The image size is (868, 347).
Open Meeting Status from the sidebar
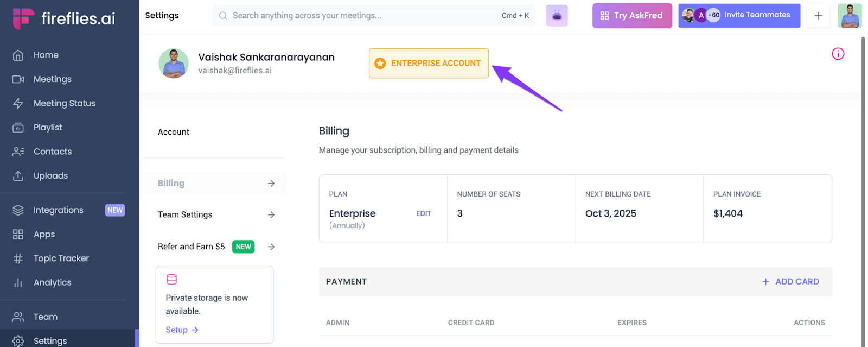pos(64,103)
